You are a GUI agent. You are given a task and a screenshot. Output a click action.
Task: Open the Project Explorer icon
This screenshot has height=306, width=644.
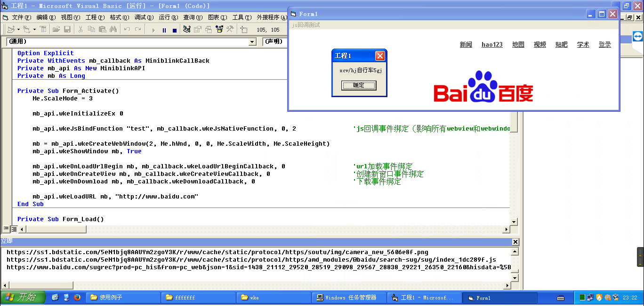pyautogui.click(x=187, y=29)
